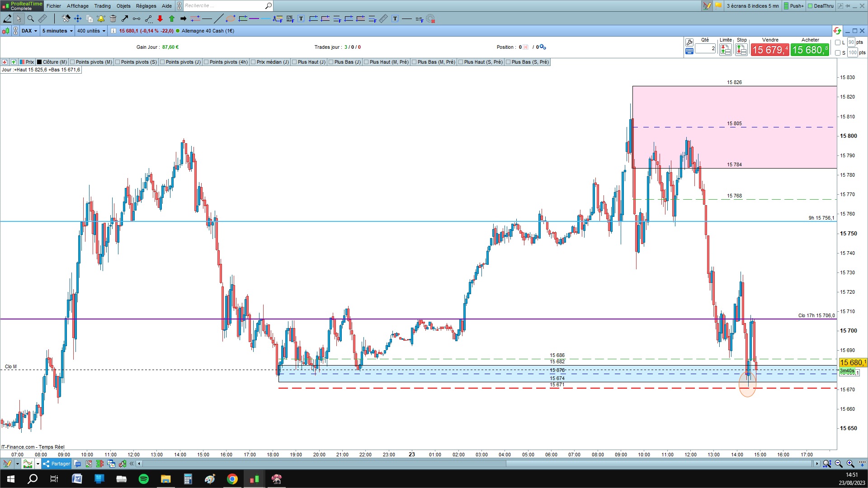This screenshot has width=868, height=488.
Task: Click the Qté quantity input field
Action: pos(705,49)
